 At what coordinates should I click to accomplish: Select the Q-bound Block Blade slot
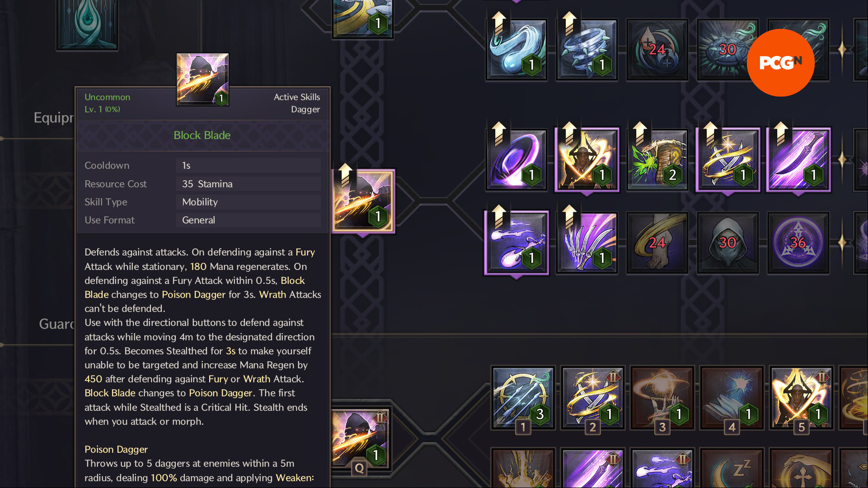point(360,439)
